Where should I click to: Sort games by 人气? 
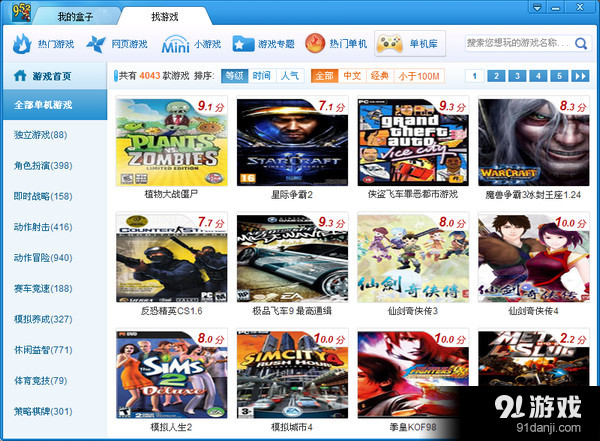click(290, 76)
